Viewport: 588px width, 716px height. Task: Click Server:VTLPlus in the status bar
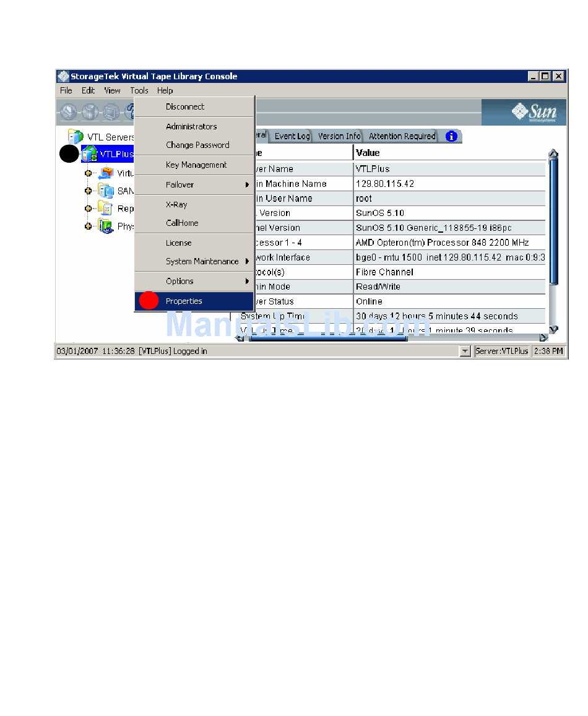point(501,351)
